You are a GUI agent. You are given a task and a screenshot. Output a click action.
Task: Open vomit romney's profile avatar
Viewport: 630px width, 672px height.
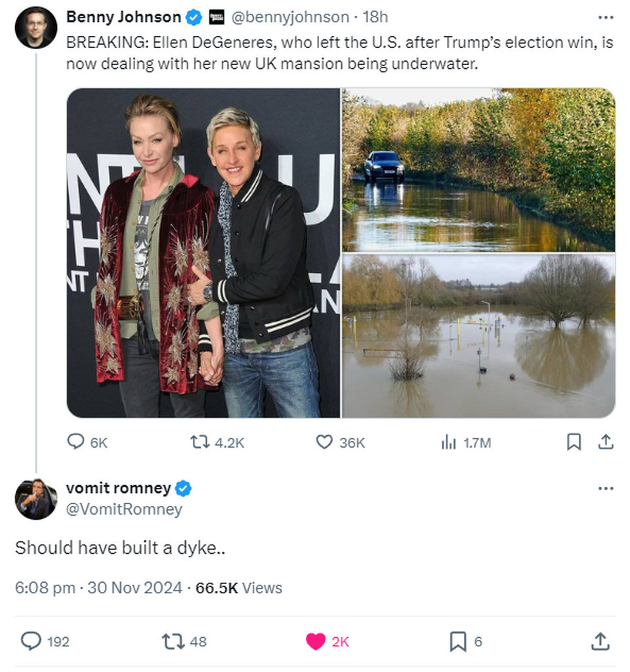(x=35, y=499)
